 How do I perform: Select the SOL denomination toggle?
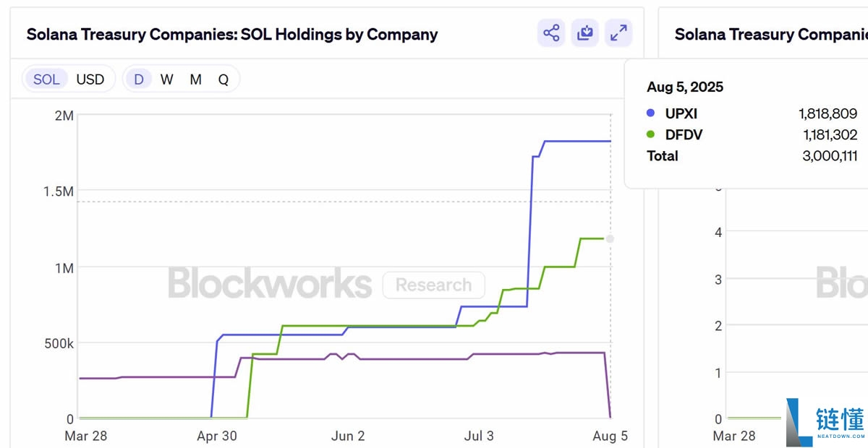tap(46, 79)
